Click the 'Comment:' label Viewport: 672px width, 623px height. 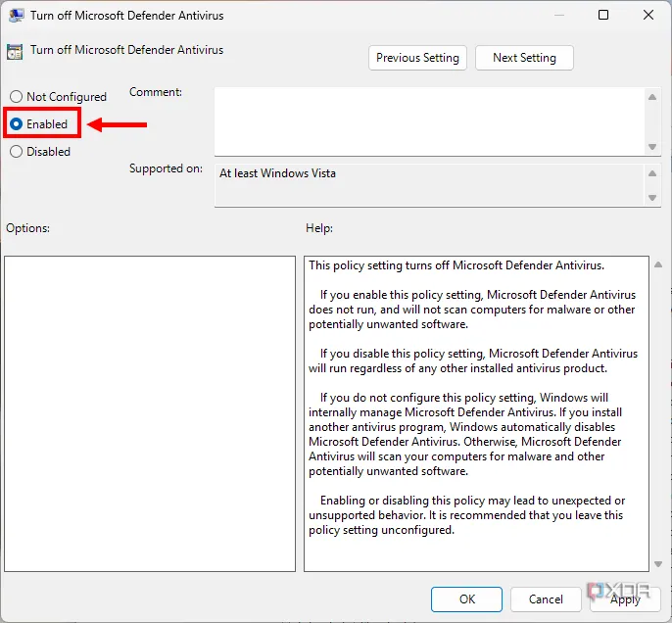[x=156, y=92]
